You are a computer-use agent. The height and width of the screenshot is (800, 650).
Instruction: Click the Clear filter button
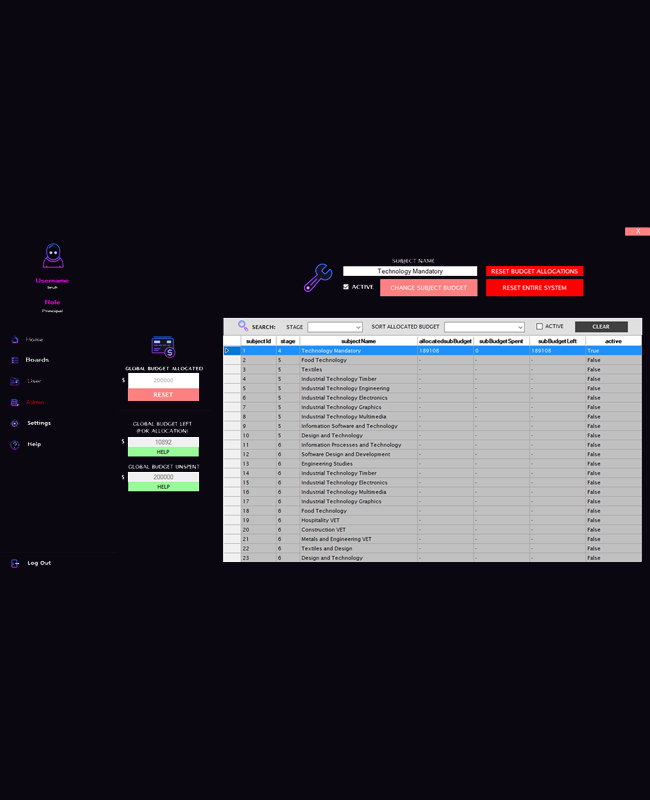pos(601,327)
